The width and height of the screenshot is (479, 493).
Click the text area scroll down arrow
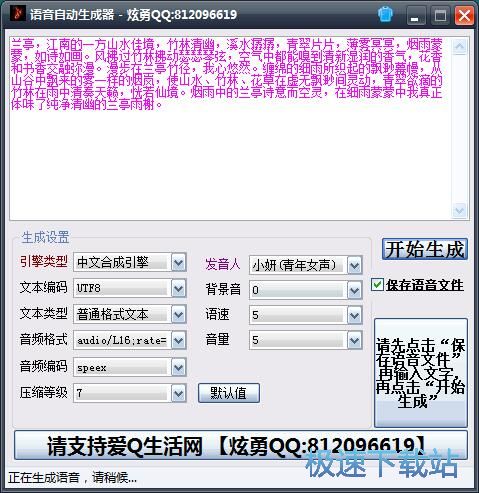(460, 210)
